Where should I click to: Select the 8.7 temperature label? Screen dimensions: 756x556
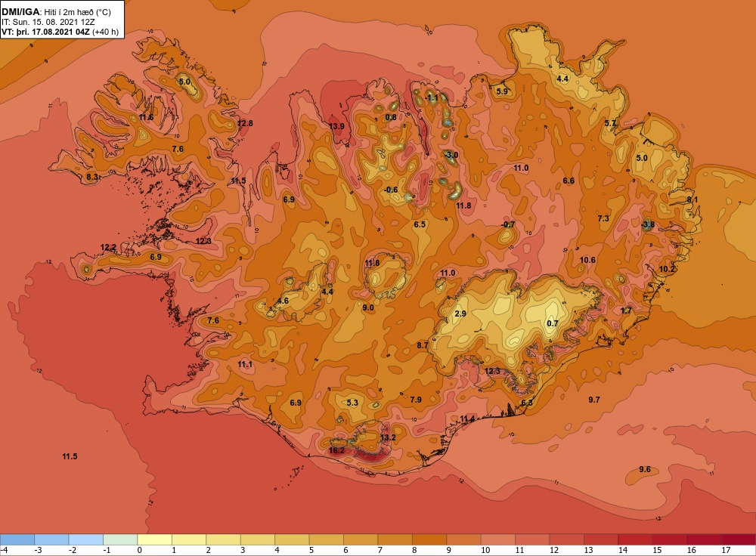(x=423, y=345)
